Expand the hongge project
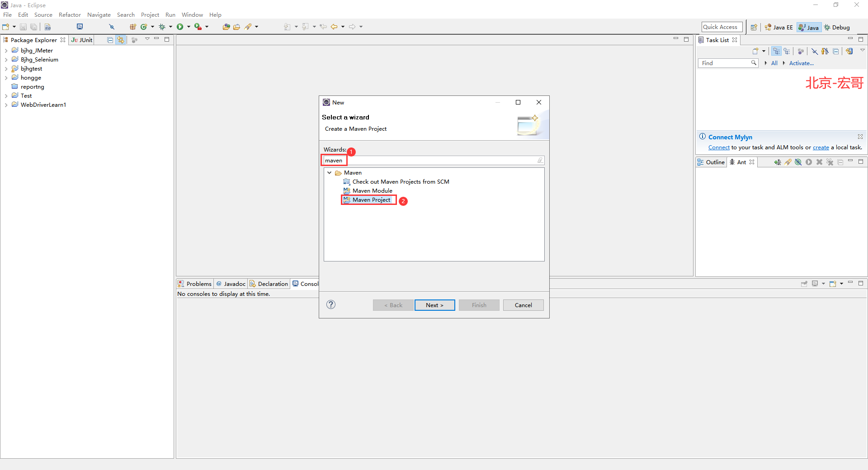Image resolution: width=868 pixels, height=470 pixels. pos(6,78)
